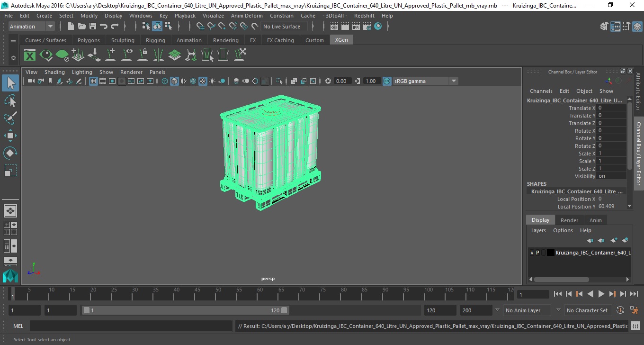Screen dimensions: 644x345
Task: Toggle select by component type mode
Action: tap(168, 27)
